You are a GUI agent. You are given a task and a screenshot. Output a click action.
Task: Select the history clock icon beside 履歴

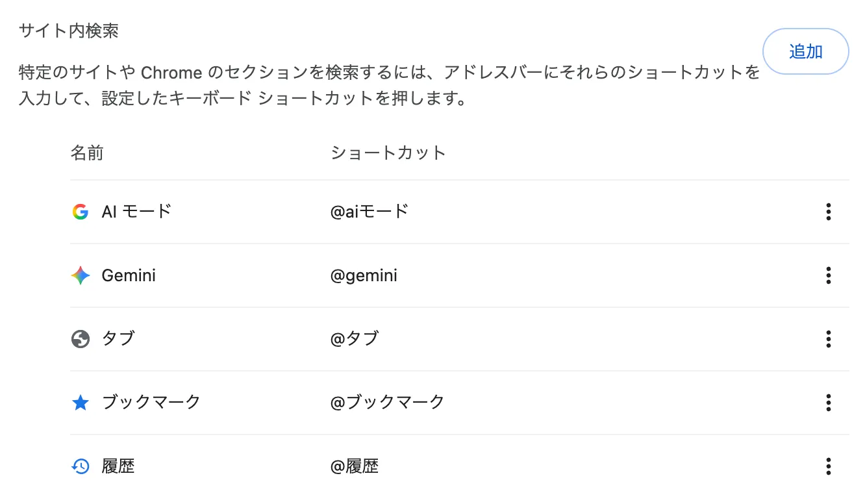[x=80, y=466]
